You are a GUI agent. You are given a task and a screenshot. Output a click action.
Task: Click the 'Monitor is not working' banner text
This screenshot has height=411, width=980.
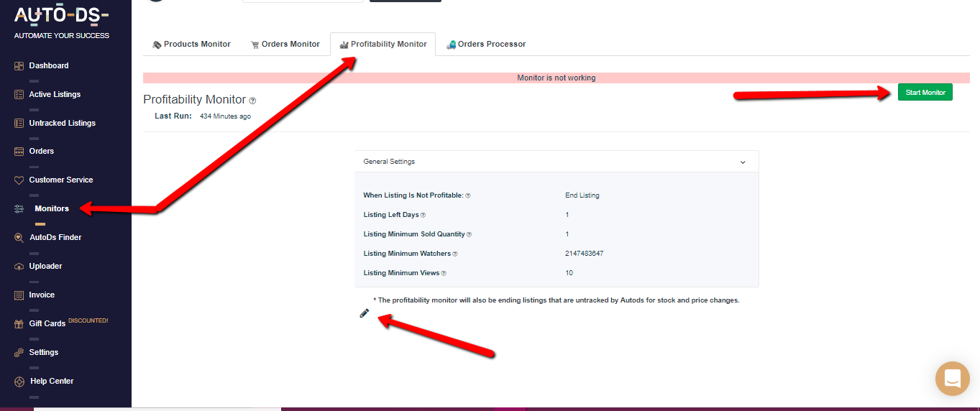point(557,78)
